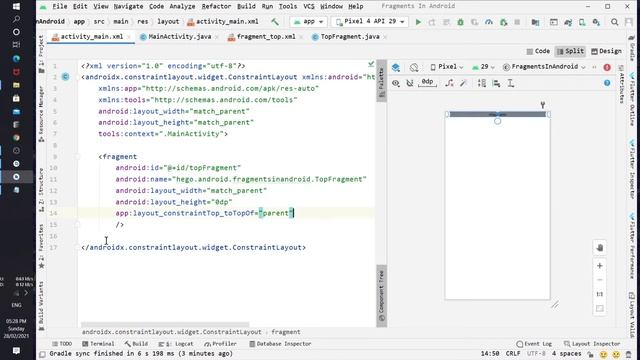The width and height of the screenshot is (640, 360).
Task: Open Search Everywhere magnifier icon
Action: point(614,22)
